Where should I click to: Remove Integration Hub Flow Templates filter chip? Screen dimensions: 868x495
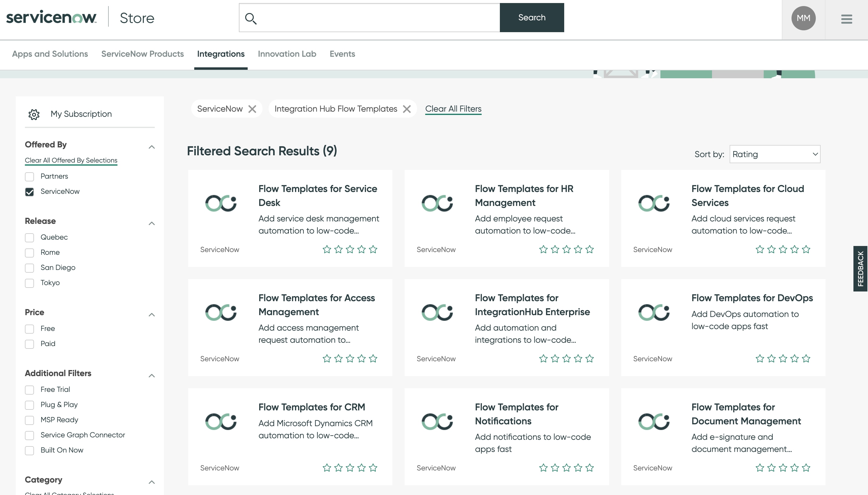pyautogui.click(x=407, y=109)
